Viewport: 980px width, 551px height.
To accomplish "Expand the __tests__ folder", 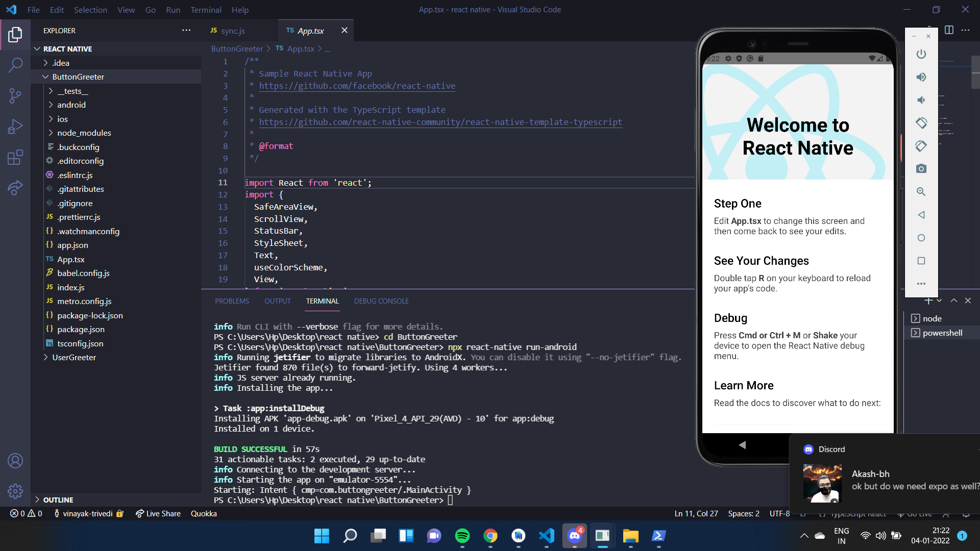I will 116,91.
